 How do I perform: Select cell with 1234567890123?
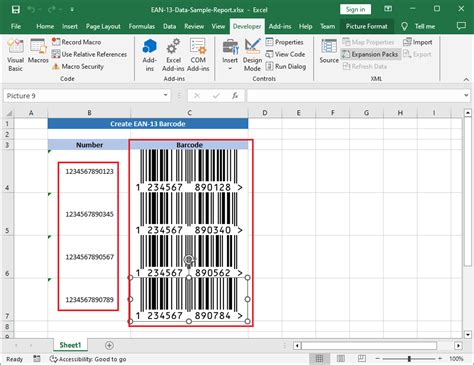89,171
